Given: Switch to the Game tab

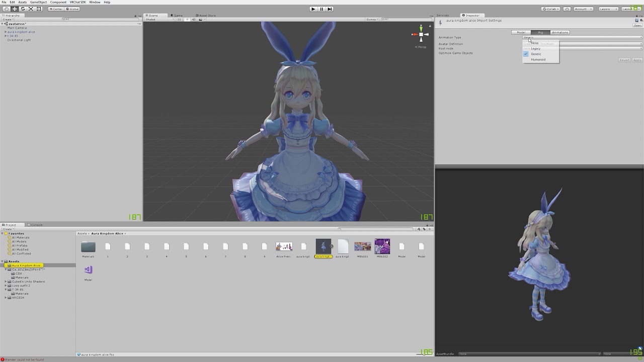Looking at the screenshot, I should click(177, 16).
